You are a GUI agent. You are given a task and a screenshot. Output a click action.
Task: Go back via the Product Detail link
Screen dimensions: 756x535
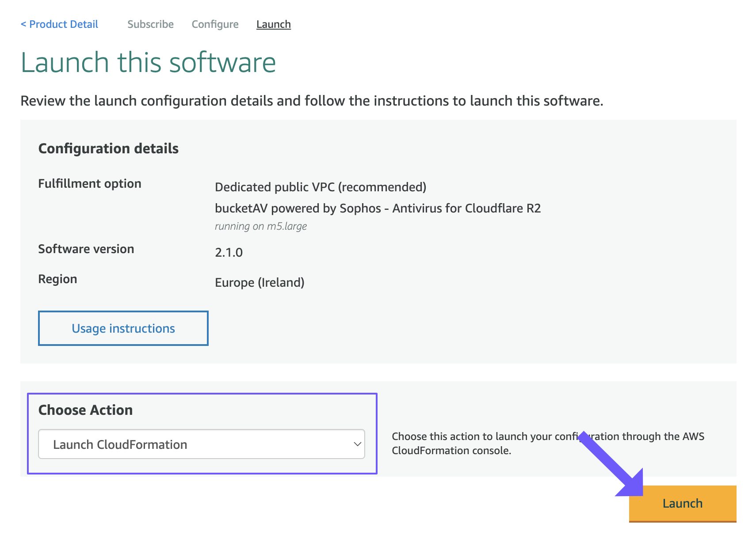point(59,24)
